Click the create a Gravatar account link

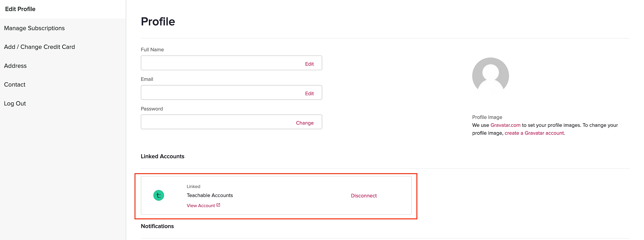point(534,133)
